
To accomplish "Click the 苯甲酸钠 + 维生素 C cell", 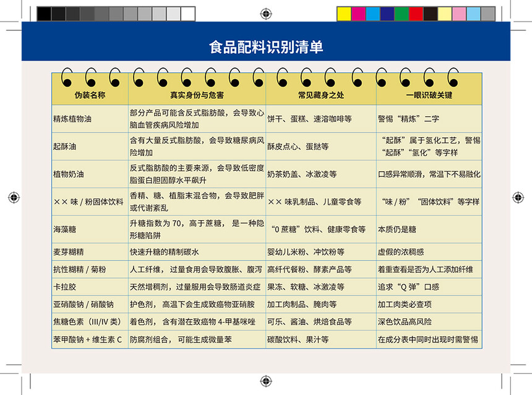I will point(90,339).
